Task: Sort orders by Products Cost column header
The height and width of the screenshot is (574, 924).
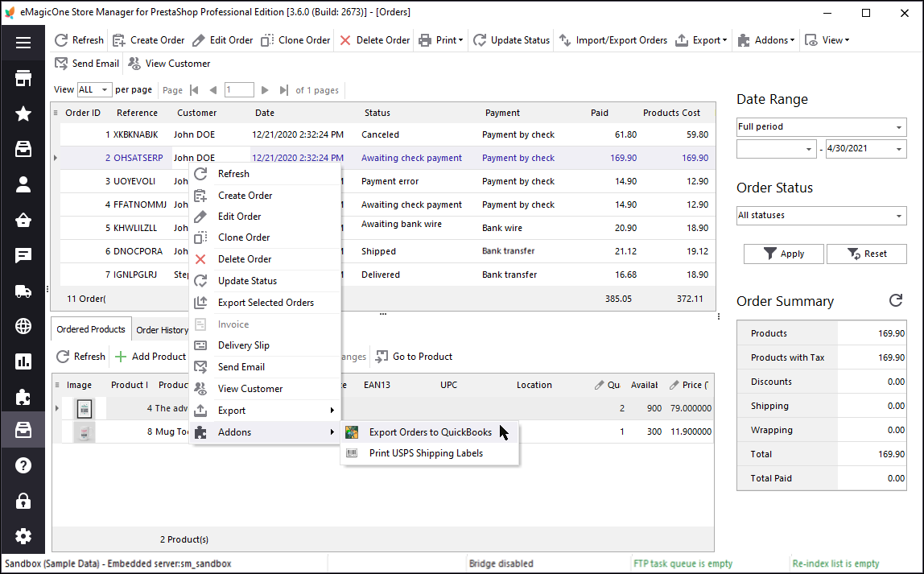Action: (671, 113)
